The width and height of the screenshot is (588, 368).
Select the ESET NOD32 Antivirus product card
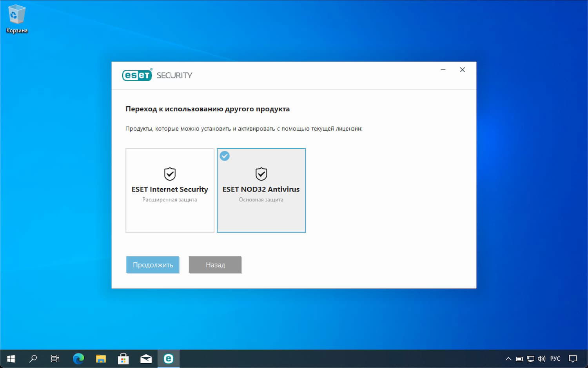[261, 190]
